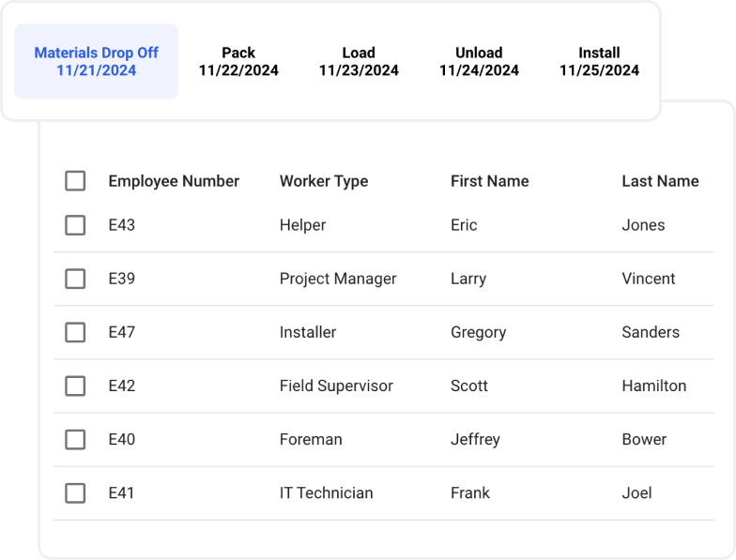
Task: Click the Installer worker type cell
Action: [308, 332]
